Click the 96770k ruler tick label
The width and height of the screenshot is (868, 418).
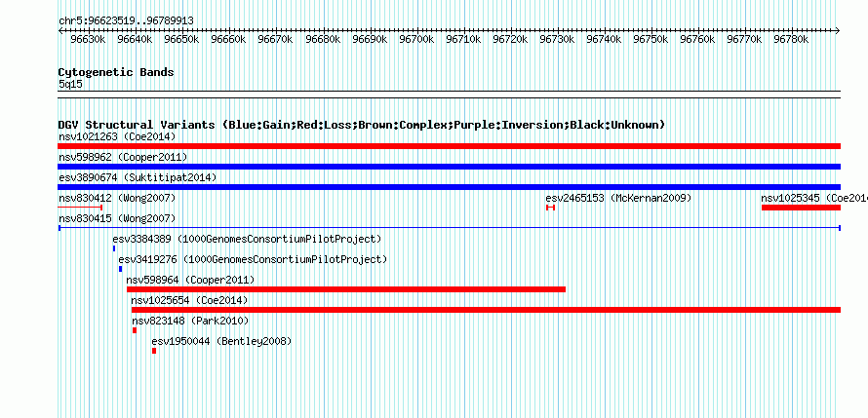click(744, 39)
